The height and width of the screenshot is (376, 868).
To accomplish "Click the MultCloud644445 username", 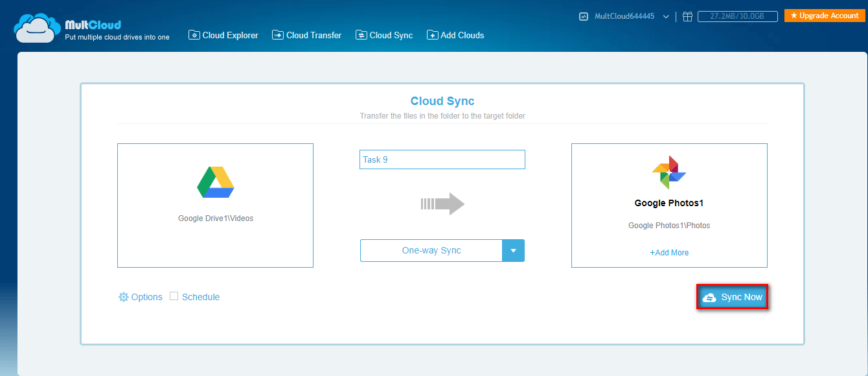I will pos(624,16).
